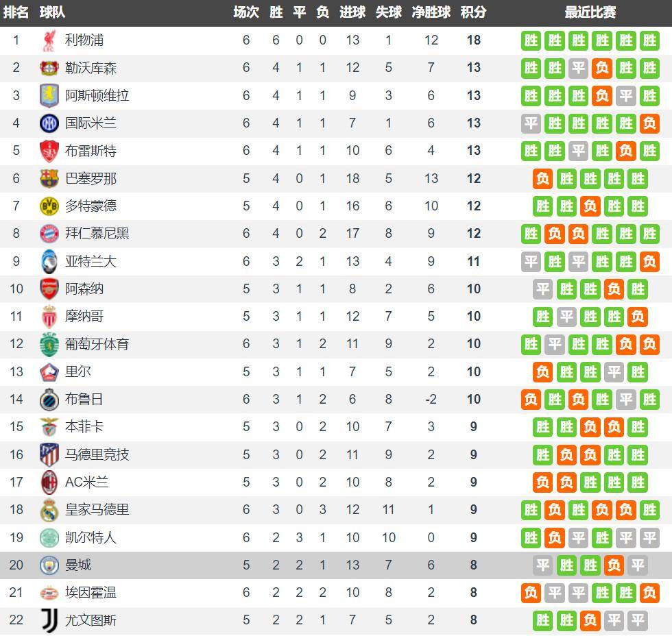Click the 排名 column header
672x636 pixels.
[x=16, y=12]
